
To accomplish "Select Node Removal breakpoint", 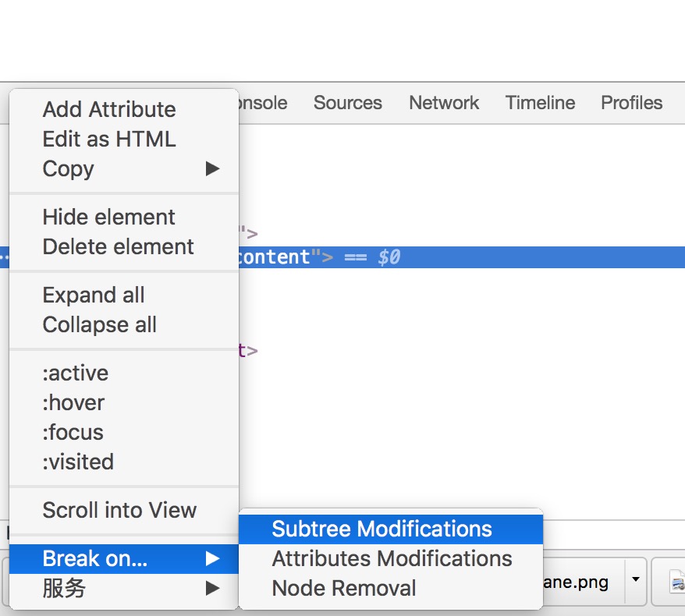I will [391, 588].
